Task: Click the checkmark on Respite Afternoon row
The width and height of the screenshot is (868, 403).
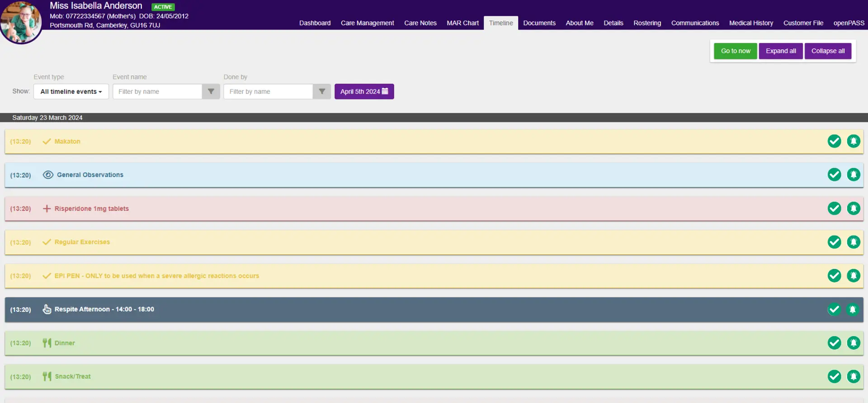Action: 834,309
